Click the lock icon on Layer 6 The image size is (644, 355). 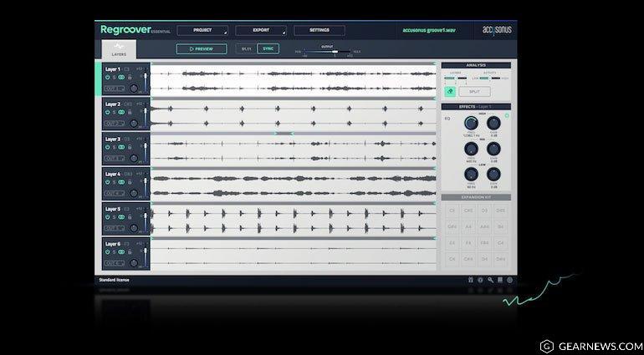(x=130, y=251)
